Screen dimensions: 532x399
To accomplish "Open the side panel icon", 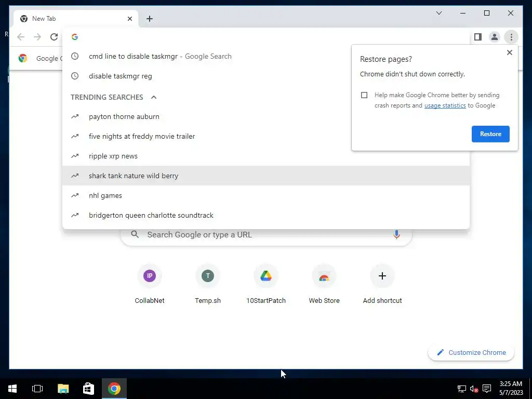I will point(478,37).
